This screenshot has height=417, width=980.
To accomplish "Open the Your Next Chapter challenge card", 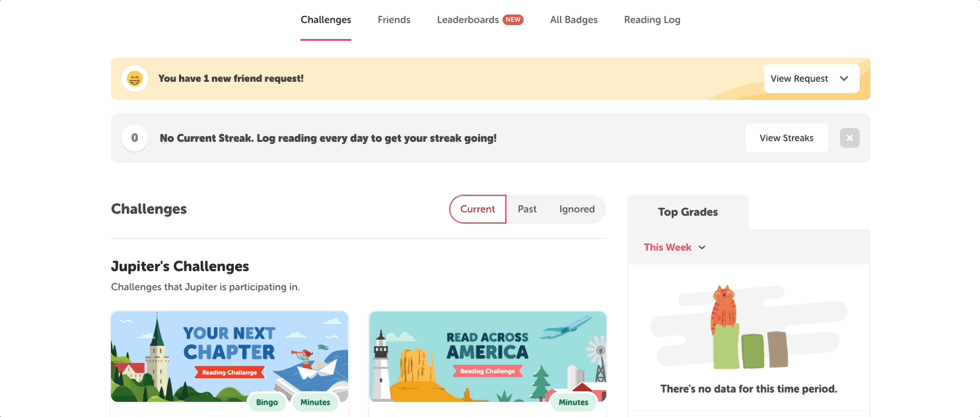I will [x=229, y=357].
